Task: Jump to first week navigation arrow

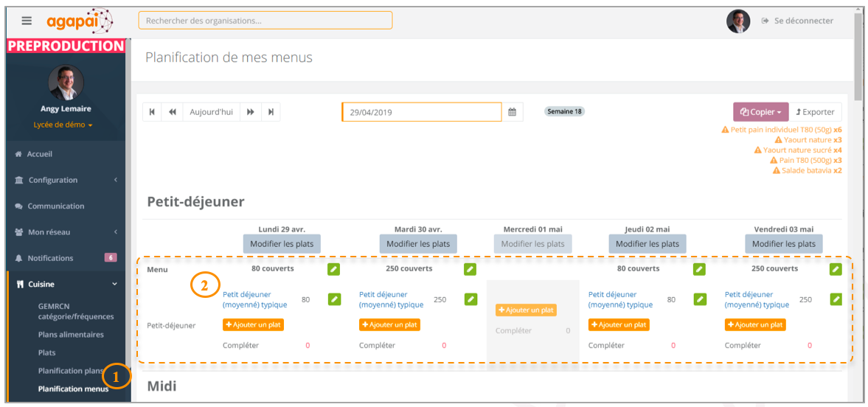Action: pyautogui.click(x=152, y=112)
